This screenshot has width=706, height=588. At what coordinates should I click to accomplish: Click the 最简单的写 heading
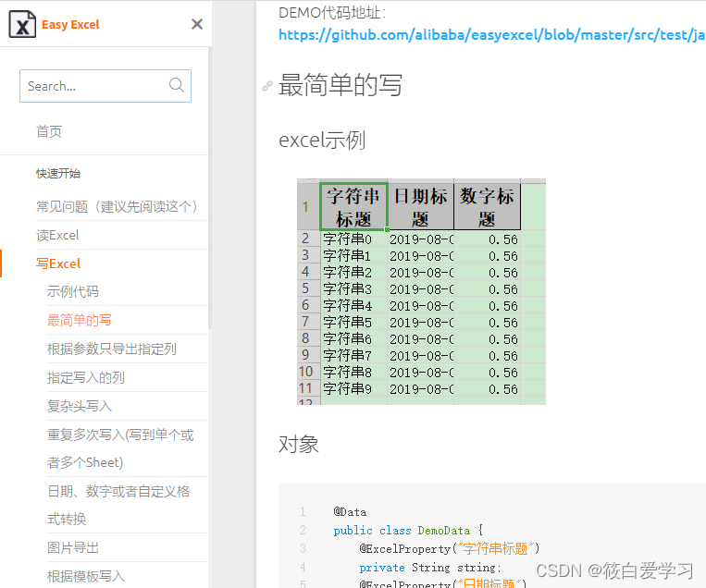click(341, 85)
